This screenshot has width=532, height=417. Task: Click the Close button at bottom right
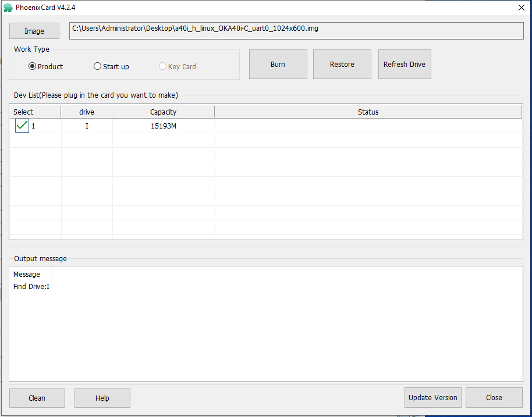(x=494, y=397)
